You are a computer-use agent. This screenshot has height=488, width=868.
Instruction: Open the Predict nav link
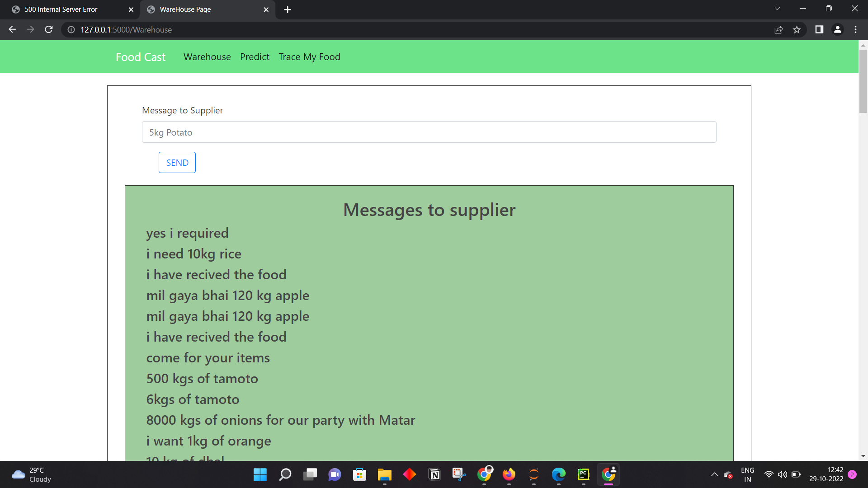click(255, 57)
